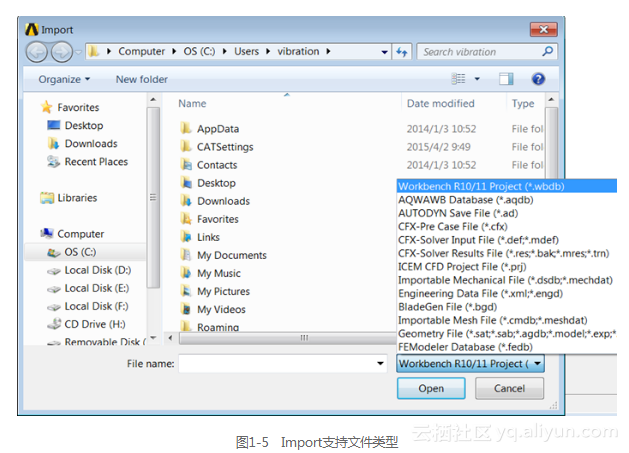Select the My Music folder

[x=219, y=273]
